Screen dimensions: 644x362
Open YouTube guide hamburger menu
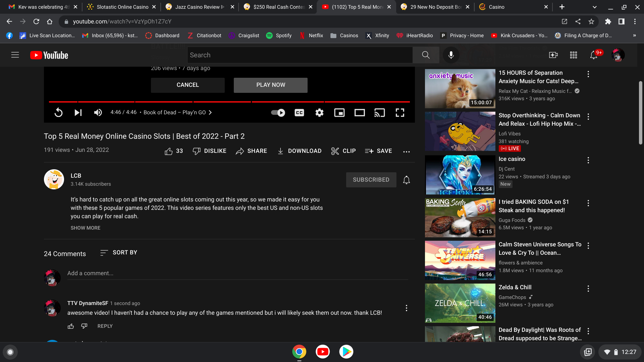coord(15,55)
